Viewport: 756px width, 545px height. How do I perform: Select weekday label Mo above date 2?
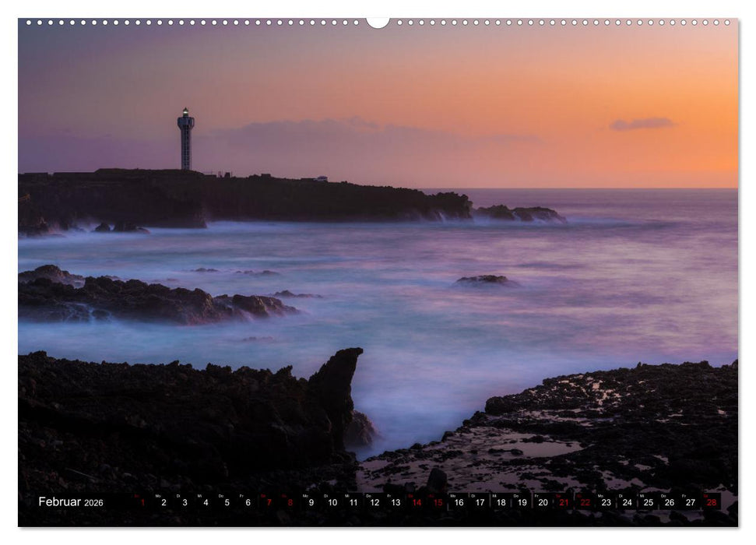158,494
